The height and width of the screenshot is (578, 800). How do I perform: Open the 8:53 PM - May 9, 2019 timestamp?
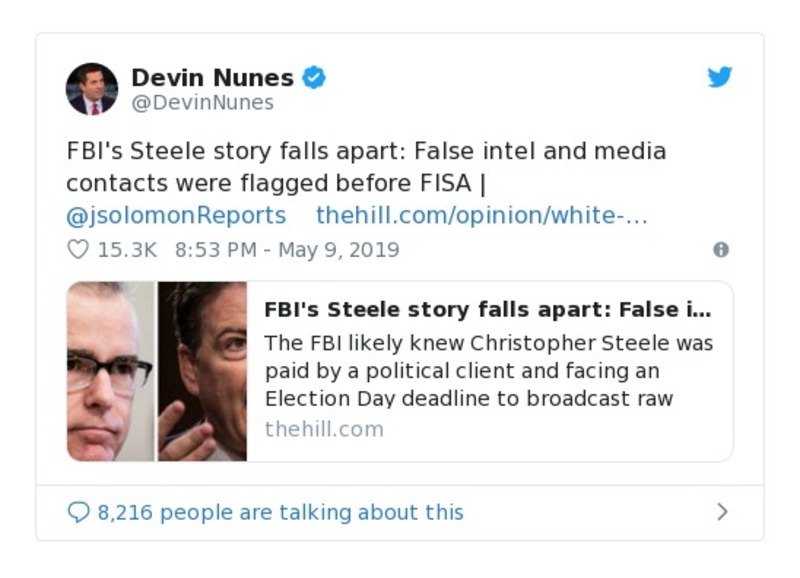286,250
